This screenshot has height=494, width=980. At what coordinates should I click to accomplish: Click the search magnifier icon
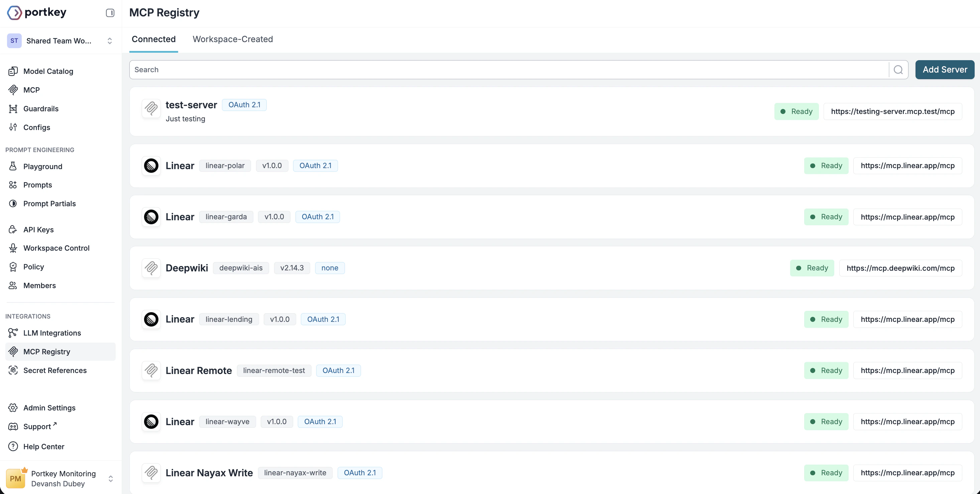(x=898, y=70)
